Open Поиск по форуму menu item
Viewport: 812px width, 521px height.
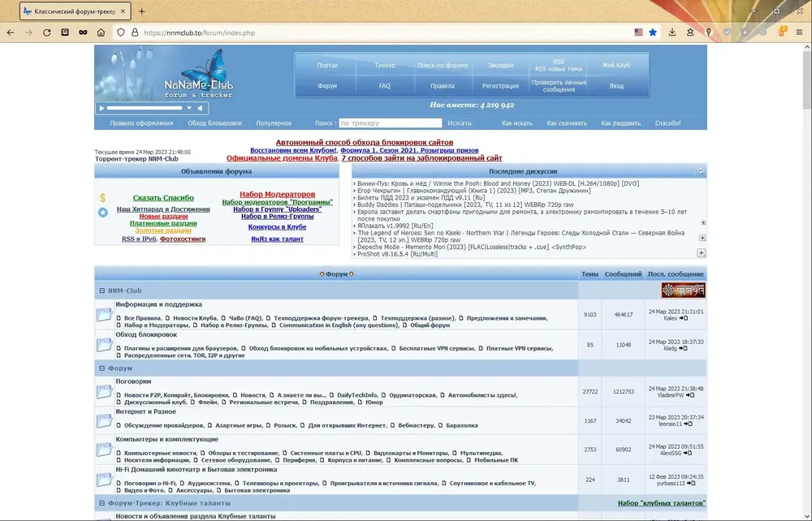pyautogui.click(x=443, y=65)
